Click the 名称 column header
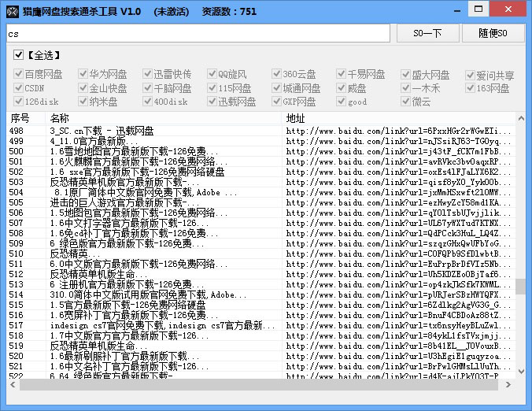Screen dimensions: 532x411 click(x=157, y=118)
